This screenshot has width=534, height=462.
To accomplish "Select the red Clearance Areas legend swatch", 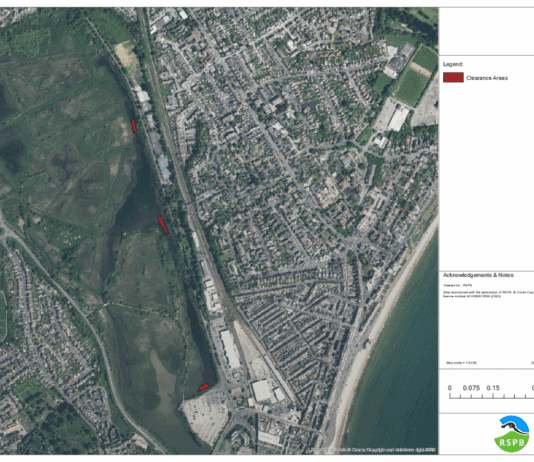I will [453, 78].
